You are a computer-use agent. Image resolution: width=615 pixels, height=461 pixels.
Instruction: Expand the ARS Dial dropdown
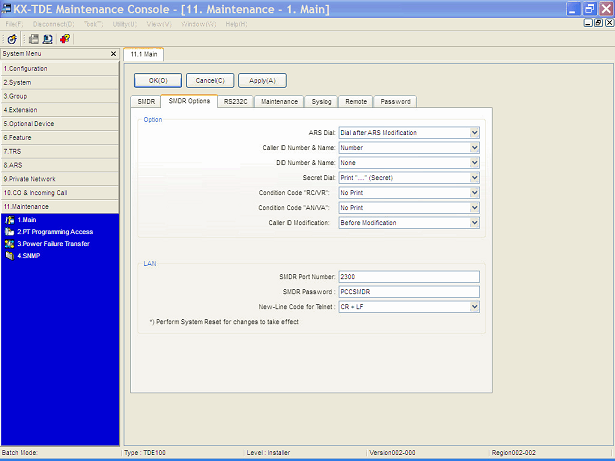(475, 132)
